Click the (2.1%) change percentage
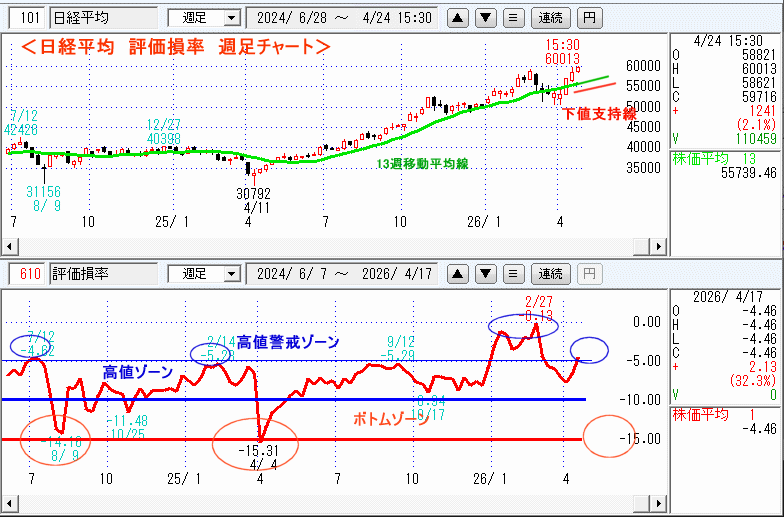The image size is (784, 517). pos(756,124)
